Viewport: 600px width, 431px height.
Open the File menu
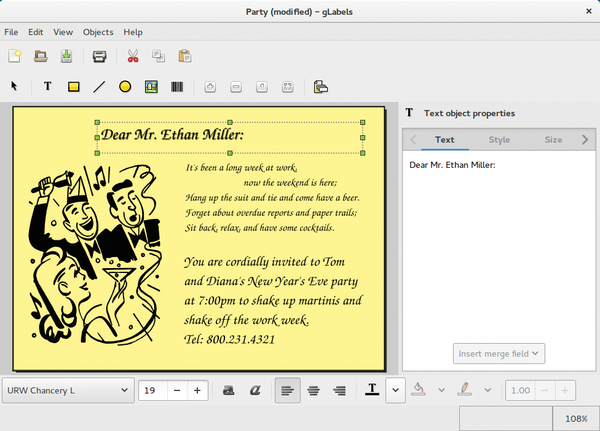click(x=11, y=32)
